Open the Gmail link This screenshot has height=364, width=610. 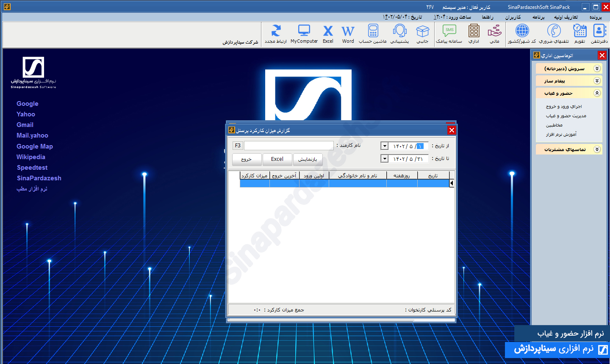25,125
